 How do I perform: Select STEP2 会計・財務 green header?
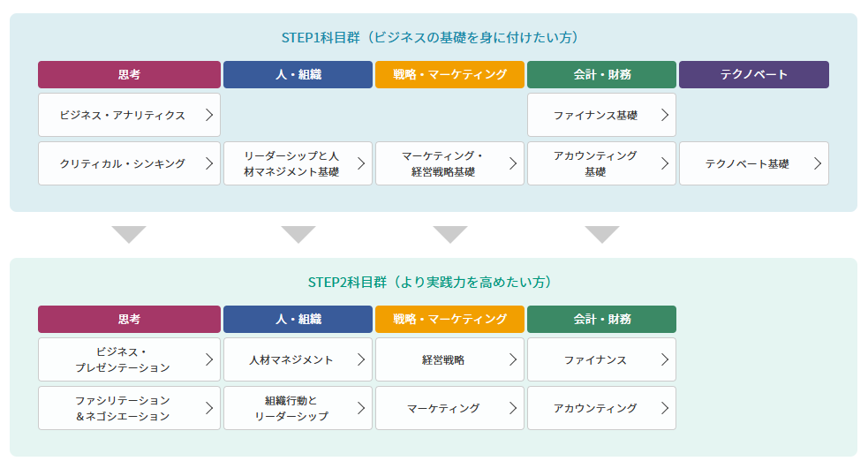pyautogui.click(x=601, y=319)
